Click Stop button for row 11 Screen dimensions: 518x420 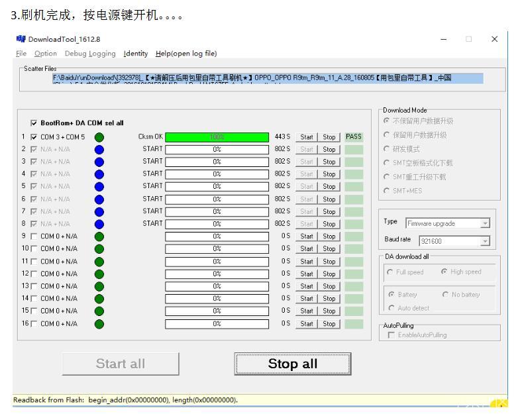click(329, 262)
